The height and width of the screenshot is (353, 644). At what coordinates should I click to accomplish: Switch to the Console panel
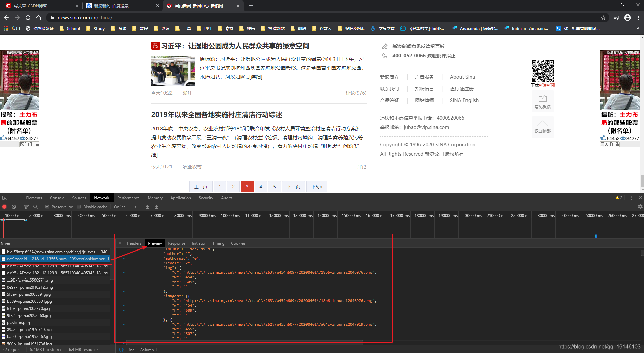click(57, 198)
